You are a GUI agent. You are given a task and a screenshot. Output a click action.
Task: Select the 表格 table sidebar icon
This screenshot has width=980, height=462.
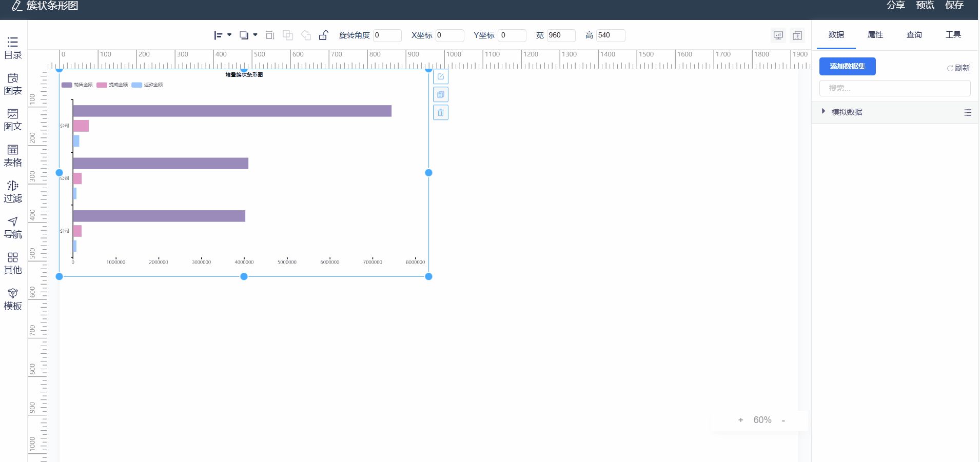[13, 156]
